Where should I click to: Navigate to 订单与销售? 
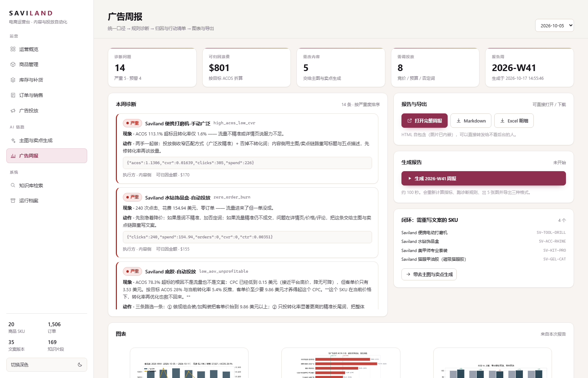pos(47,95)
